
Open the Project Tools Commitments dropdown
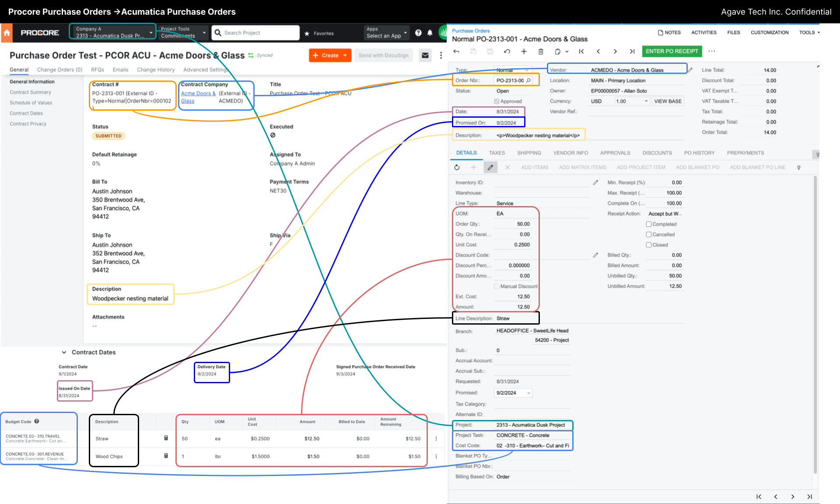pos(183,32)
